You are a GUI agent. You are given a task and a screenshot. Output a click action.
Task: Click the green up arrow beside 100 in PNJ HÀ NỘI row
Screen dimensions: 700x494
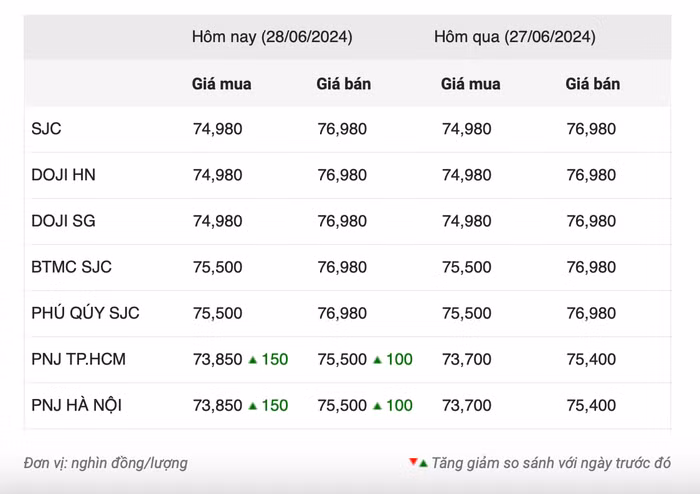pyautogui.click(x=377, y=405)
